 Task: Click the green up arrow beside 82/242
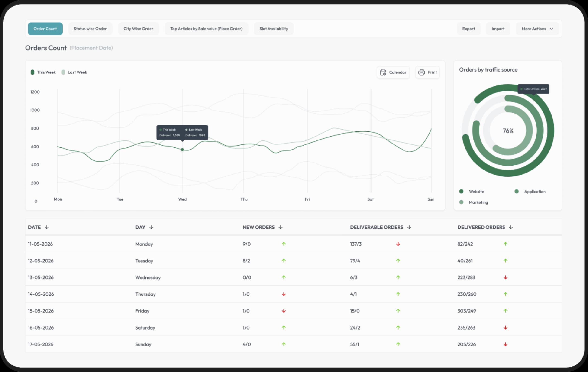coord(505,244)
